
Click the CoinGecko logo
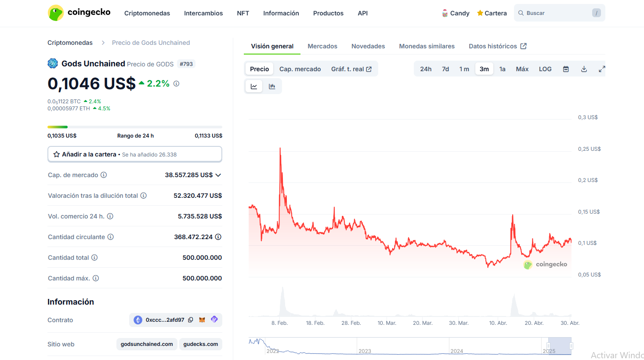click(79, 13)
